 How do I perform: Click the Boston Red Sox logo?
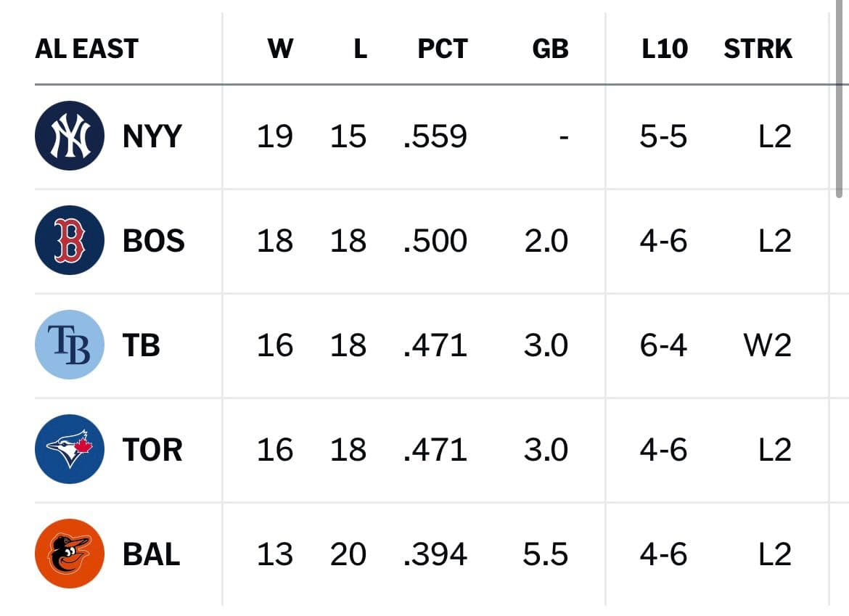pyautogui.click(x=70, y=241)
